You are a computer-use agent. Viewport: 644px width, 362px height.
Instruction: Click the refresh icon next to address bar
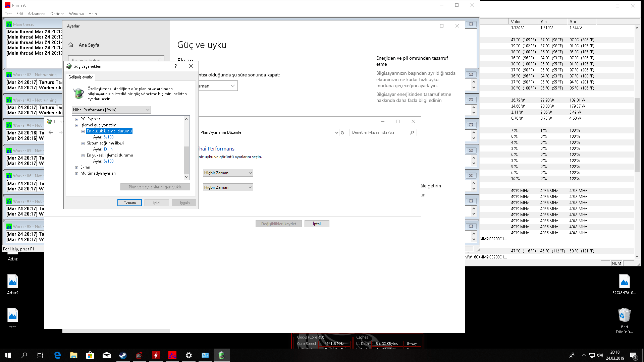tap(342, 132)
